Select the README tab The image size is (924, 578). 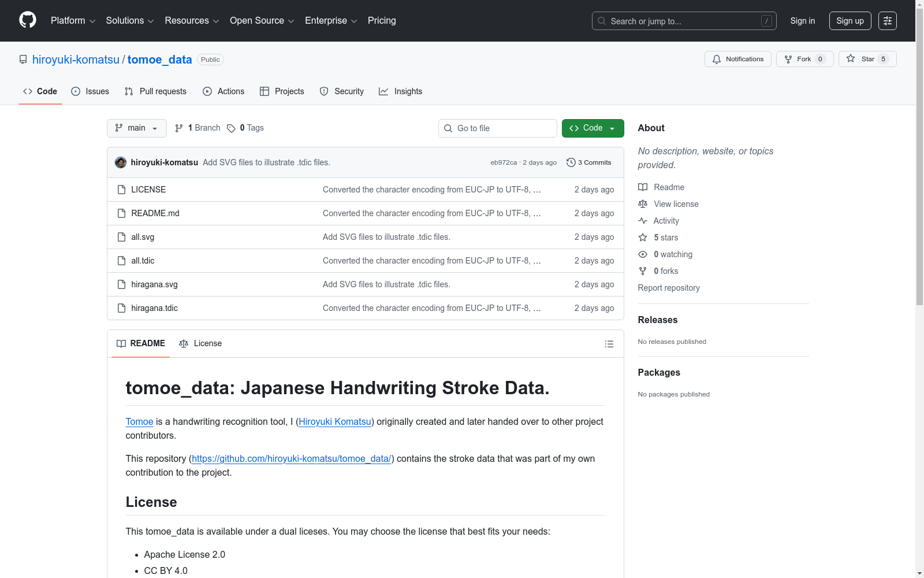tap(141, 343)
